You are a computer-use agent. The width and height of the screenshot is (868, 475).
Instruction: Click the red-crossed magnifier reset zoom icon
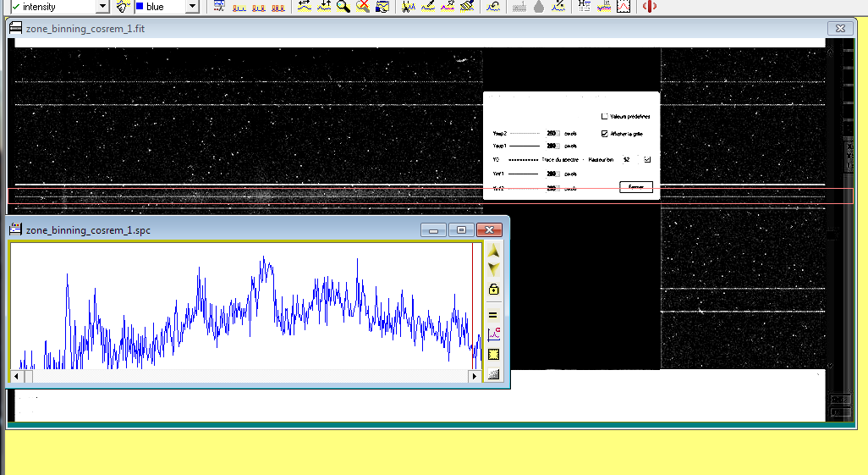363,7
